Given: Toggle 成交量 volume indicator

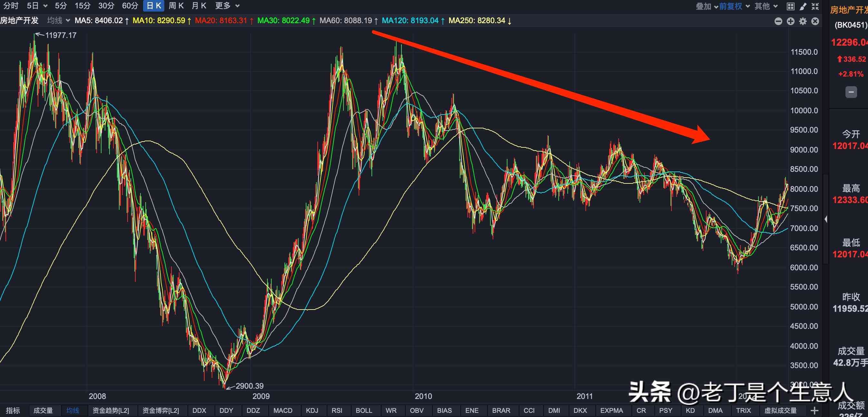Looking at the screenshot, I should 43,410.
